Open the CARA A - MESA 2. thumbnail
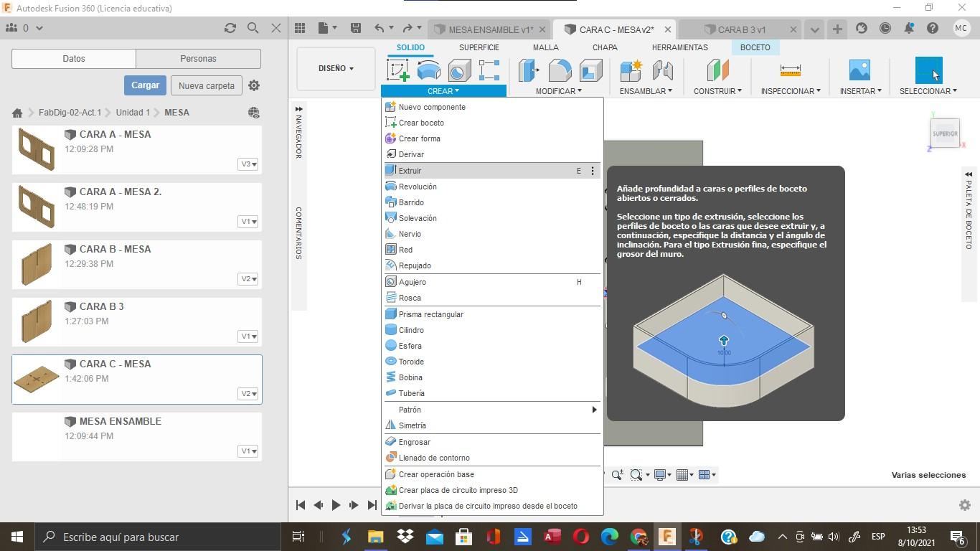Screen dimensions: 980x551 36,207
